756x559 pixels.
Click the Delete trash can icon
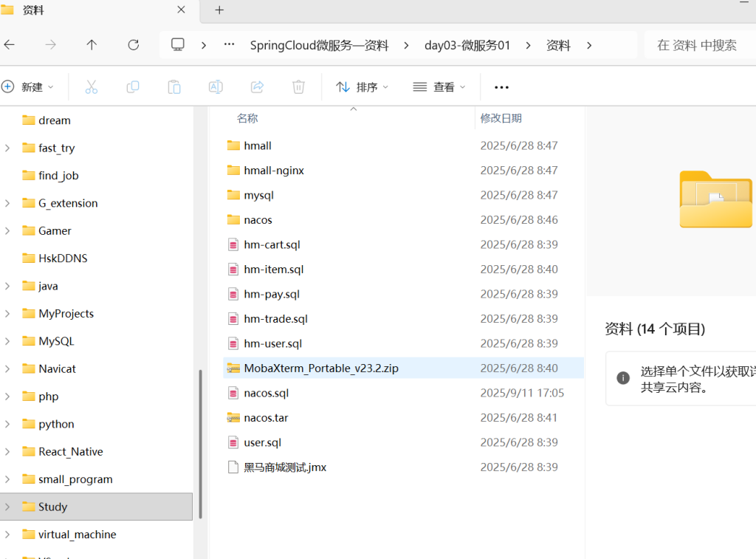[x=298, y=87]
